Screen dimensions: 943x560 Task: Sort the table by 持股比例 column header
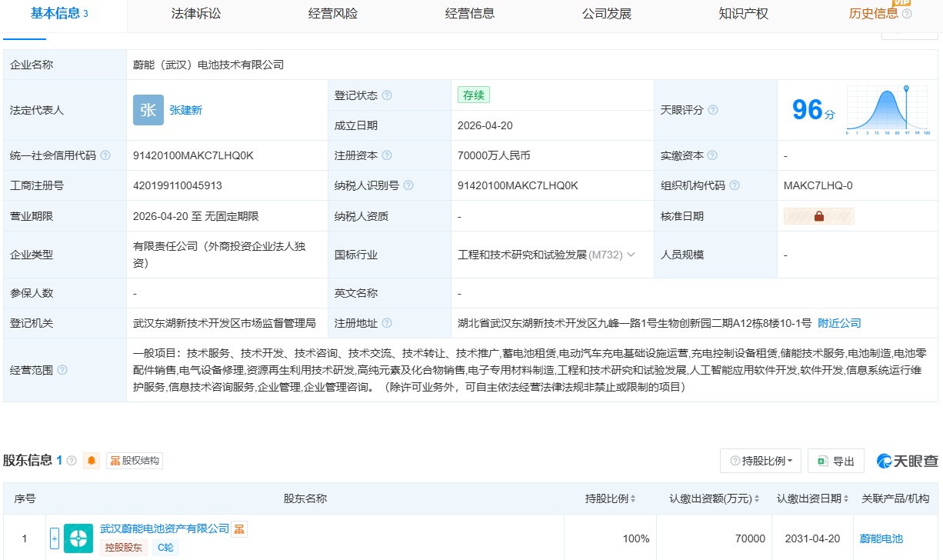[611, 498]
